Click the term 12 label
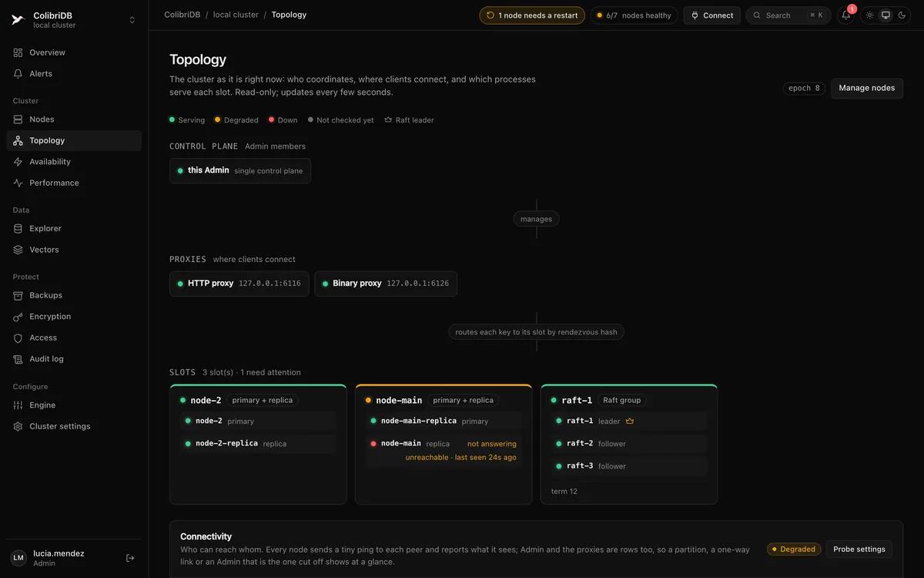 [564, 492]
